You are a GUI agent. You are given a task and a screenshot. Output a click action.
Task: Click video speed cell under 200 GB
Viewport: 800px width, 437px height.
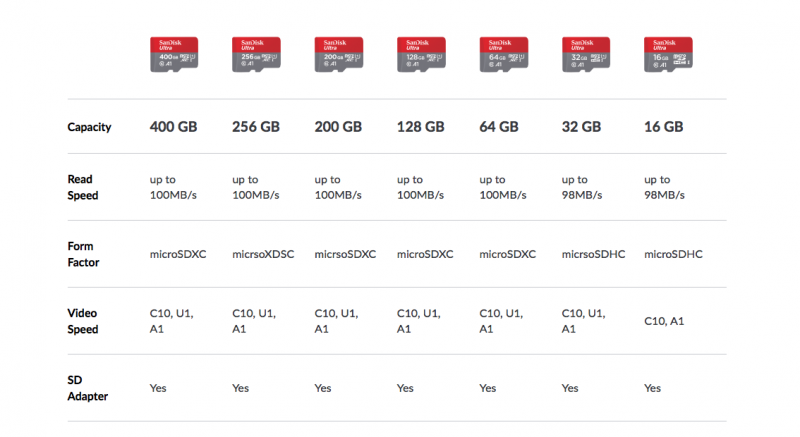pos(336,321)
